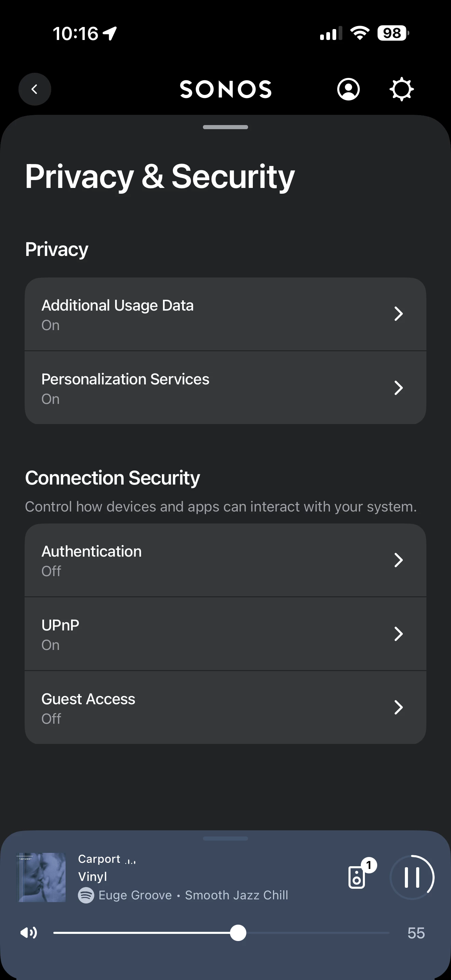Open the album art thumbnail
Viewport: 451px width, 980px height.
coord(41,877)
